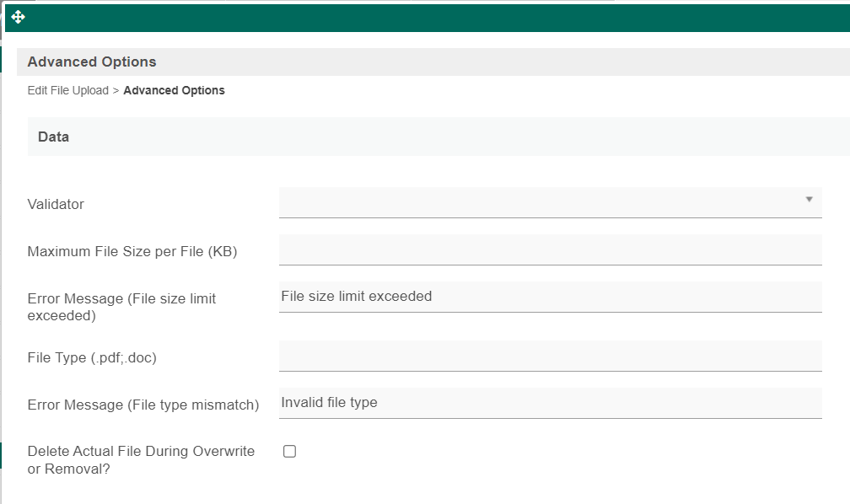Click the Advanced Options panel header

91,62
